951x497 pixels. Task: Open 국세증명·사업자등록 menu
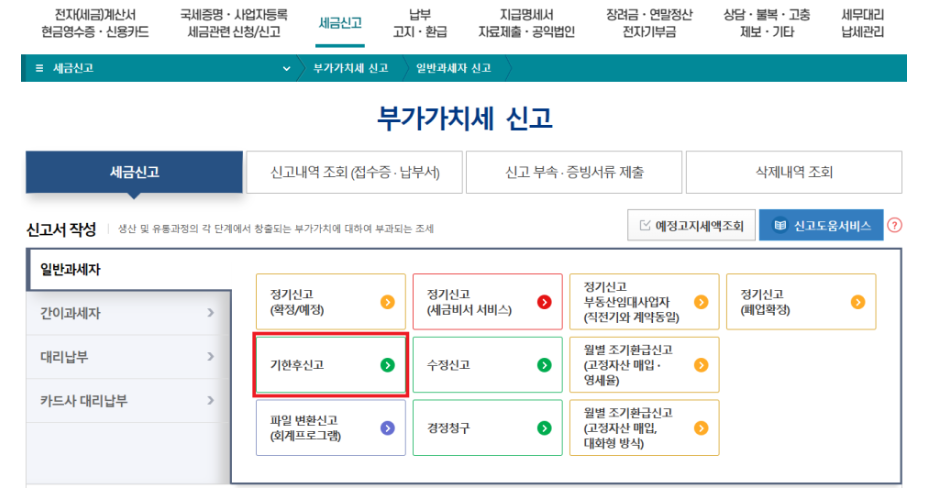tap(234, 23)
